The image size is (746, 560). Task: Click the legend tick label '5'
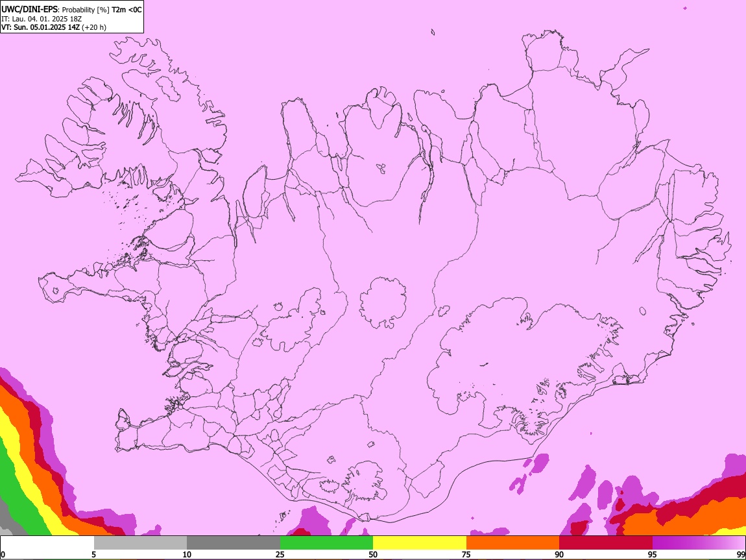coord(93,554)
